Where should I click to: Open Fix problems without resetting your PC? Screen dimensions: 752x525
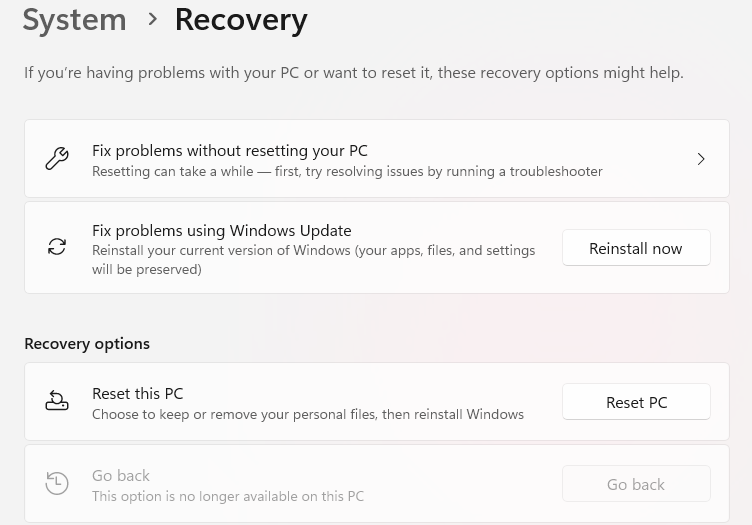coord(230,151)
